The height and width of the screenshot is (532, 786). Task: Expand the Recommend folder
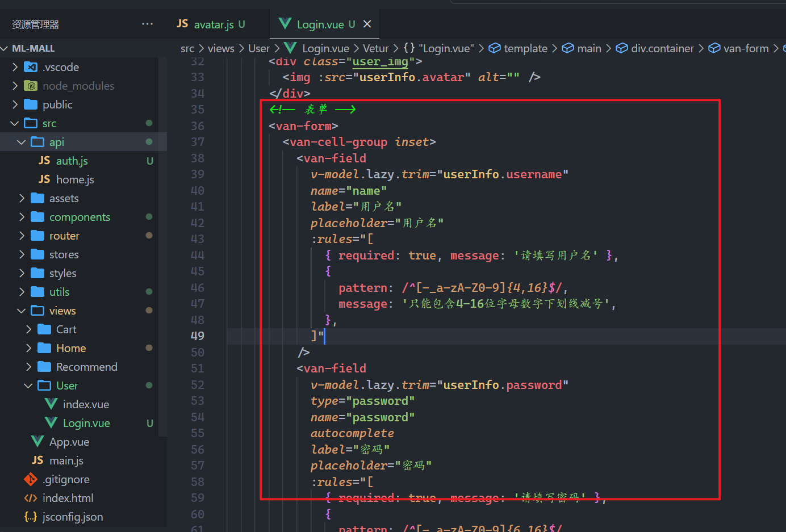(28, 367)
